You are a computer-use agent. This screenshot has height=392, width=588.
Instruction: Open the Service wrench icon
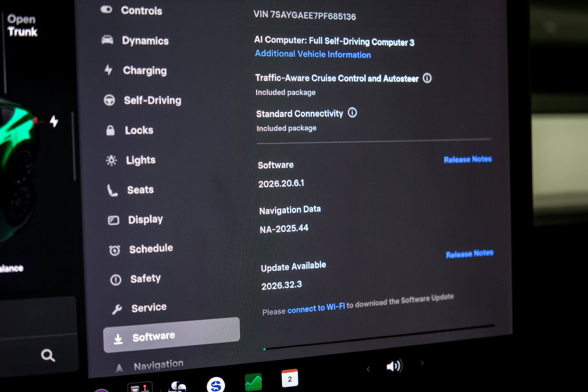[117, 309]
